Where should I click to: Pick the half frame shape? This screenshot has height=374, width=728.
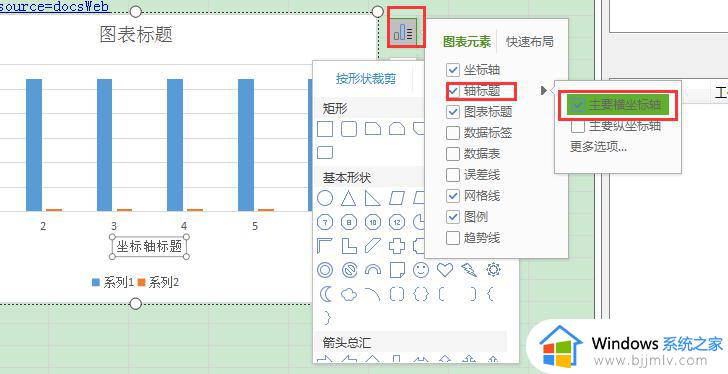pyautogui.click(x=325, y=246)
